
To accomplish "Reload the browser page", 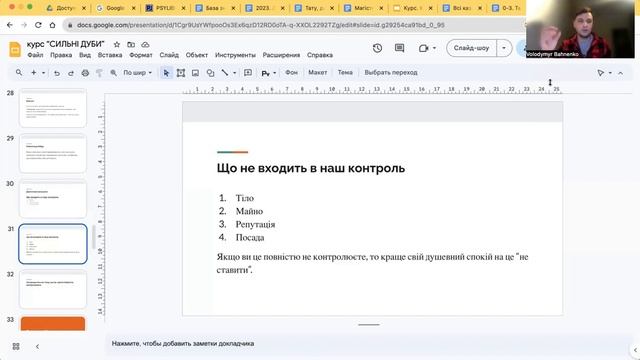I will point(38,25).
